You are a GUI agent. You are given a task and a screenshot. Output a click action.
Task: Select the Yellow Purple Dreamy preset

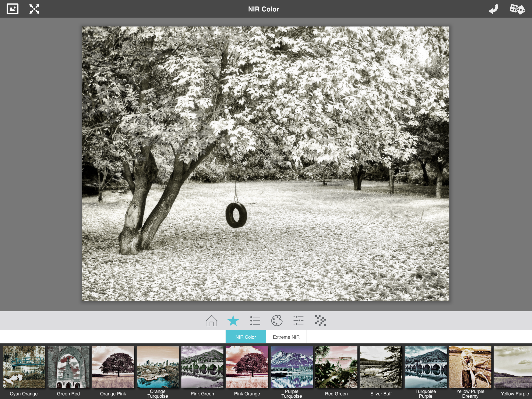470,367
